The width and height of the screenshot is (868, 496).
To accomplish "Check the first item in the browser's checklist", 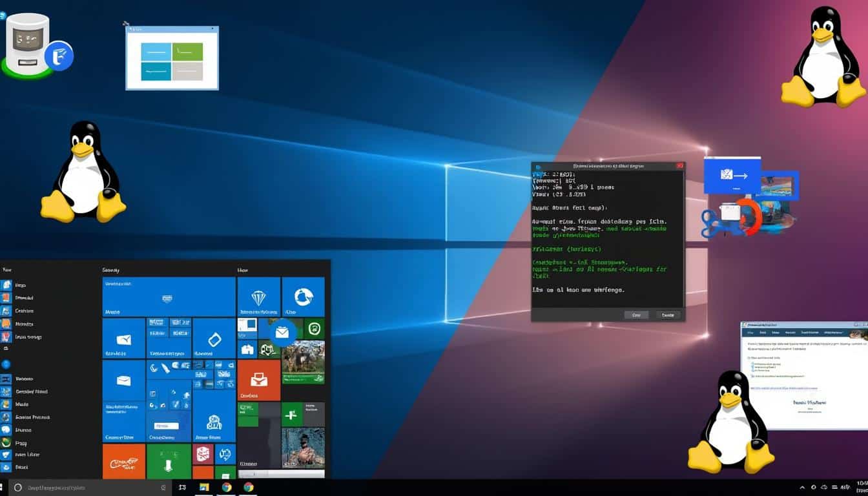I will click(752, 363).
